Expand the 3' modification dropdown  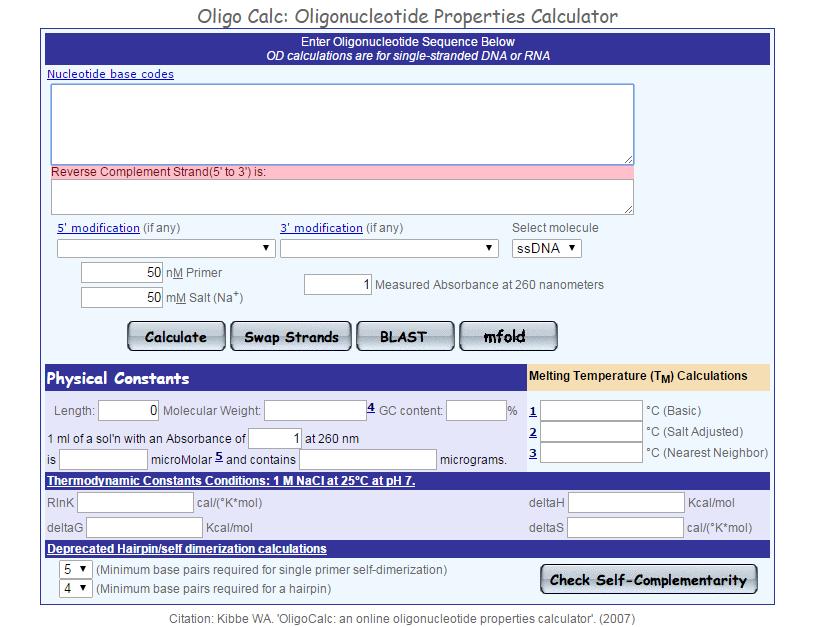click(x=389, y=248)
